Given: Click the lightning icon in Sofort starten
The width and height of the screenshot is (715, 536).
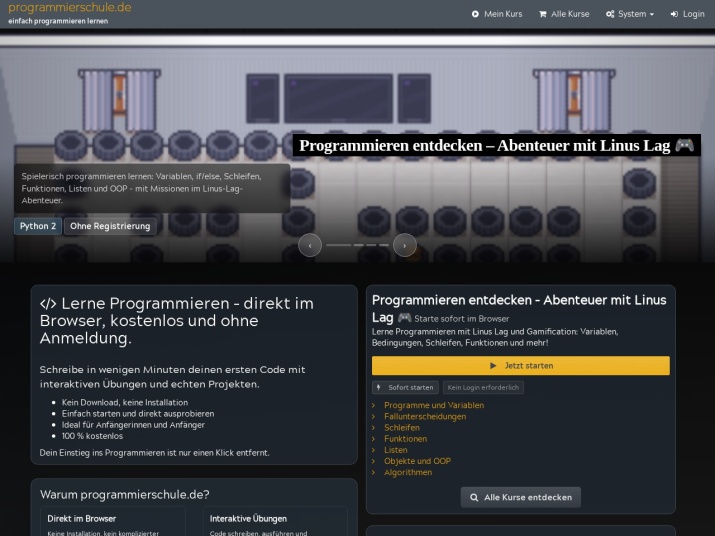Looking at the screenshot, I should coord(378,387).
